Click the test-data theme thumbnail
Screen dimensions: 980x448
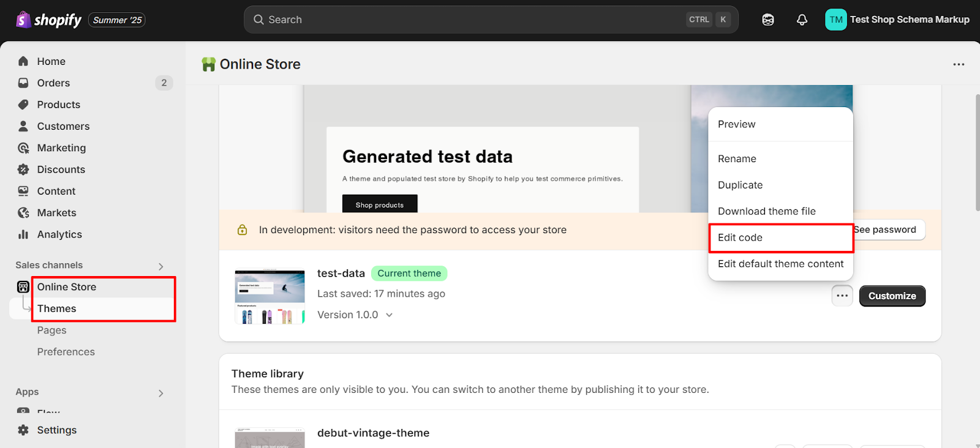point(269,296)
